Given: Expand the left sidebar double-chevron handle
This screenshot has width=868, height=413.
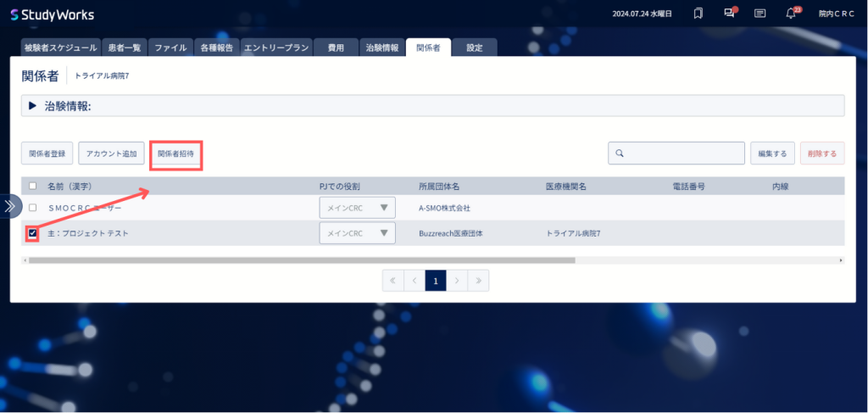Looking at the screenshot, I should (10, 206).
